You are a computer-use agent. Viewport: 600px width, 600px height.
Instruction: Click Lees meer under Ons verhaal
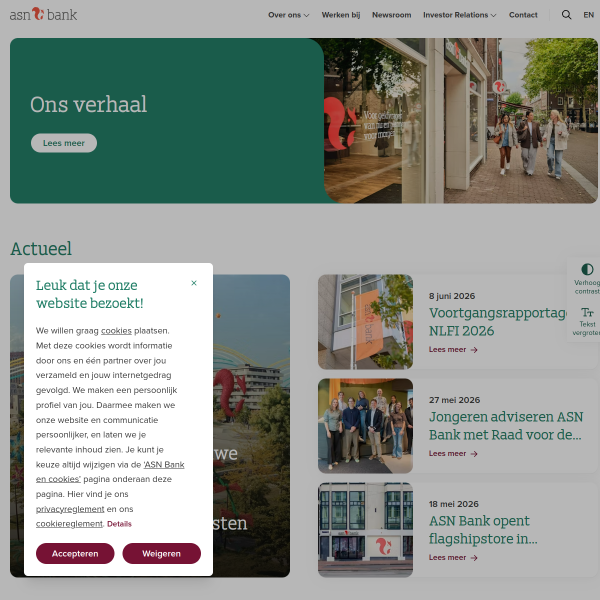tap(64, 143)
